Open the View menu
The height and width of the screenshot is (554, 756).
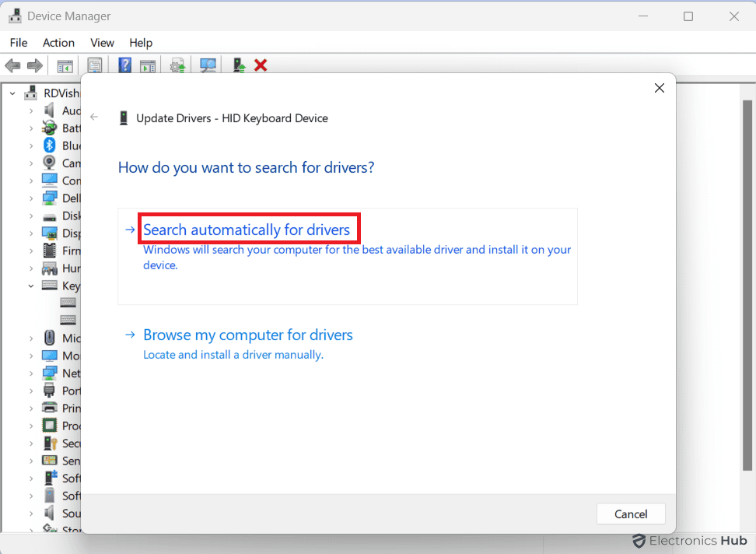pos(102,43)
